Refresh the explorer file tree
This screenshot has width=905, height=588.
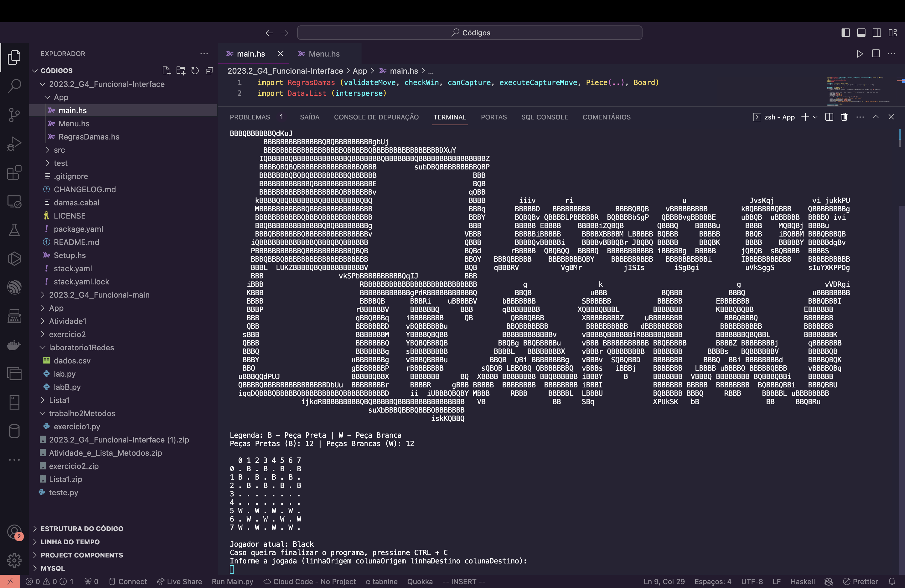pos(195,70)
